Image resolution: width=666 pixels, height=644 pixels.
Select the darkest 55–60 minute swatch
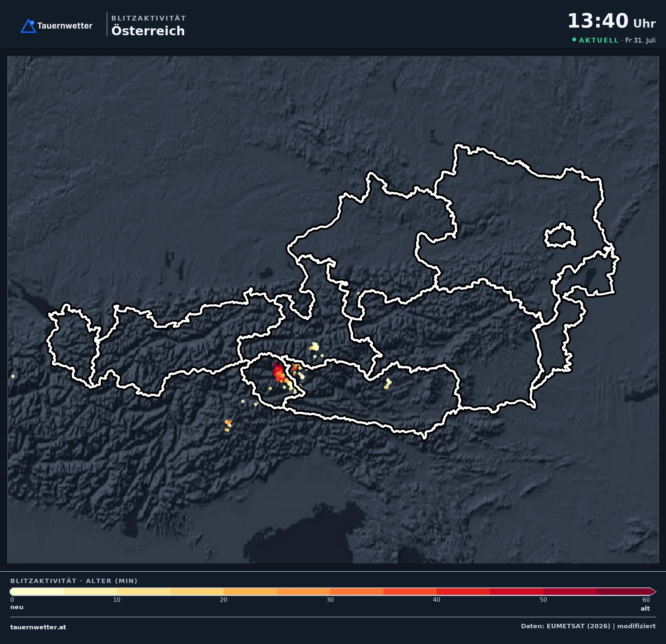pos(623,592)
